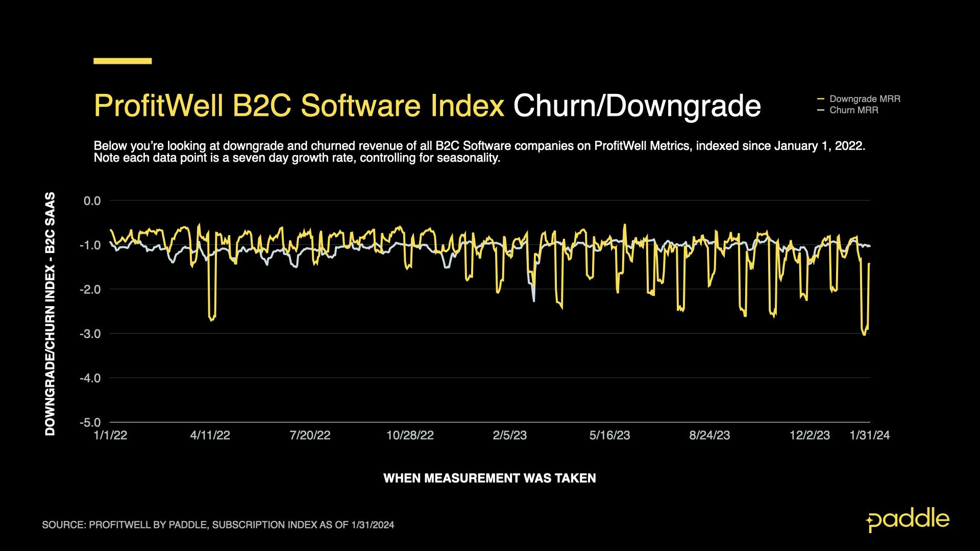Click the yellow accent bar above title
Screen dimensions: 980x551
122,61
